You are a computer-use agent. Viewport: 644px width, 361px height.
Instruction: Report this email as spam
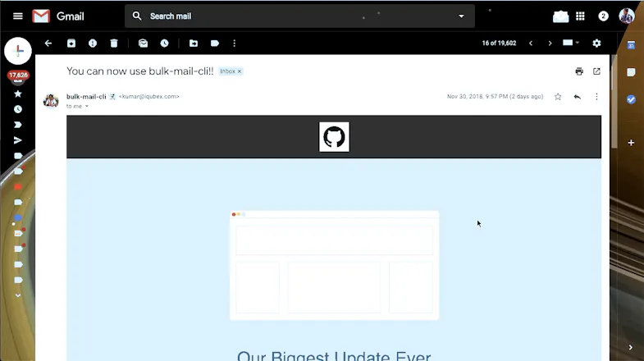(93, 43)
